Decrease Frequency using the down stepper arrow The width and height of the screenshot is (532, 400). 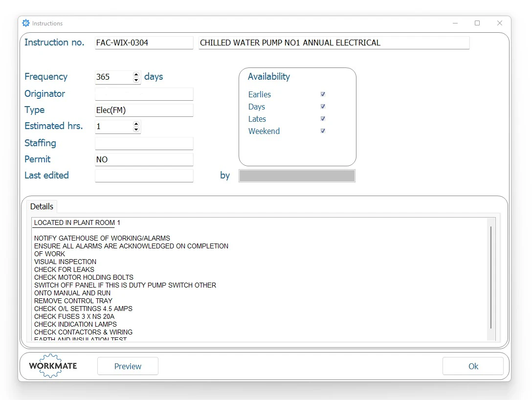click(x=136, y=80)
